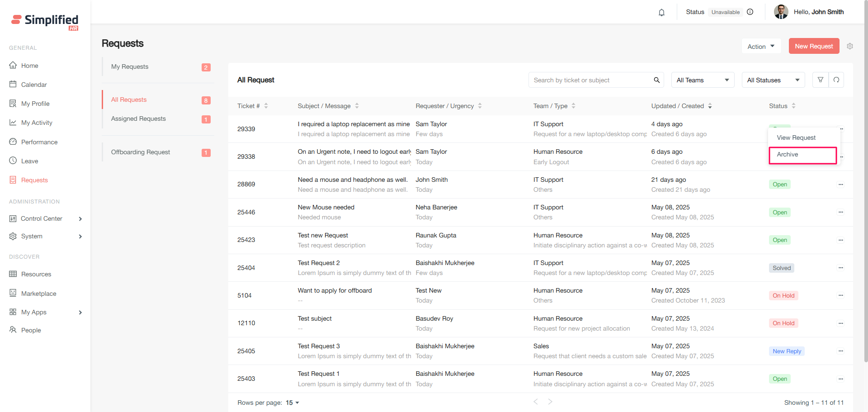868x412 pixels.
Task: Open the All Statuses dropdown
Action: click(773, 80)
